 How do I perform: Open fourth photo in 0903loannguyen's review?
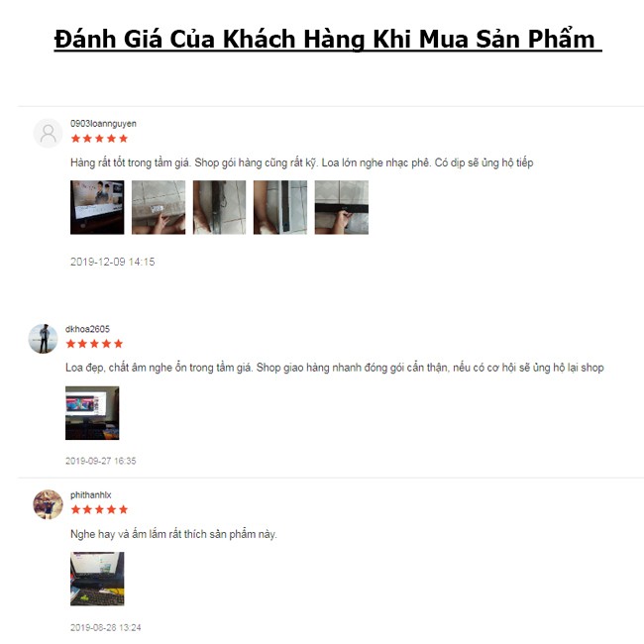pos(280,207)
